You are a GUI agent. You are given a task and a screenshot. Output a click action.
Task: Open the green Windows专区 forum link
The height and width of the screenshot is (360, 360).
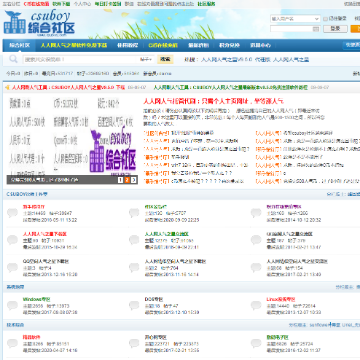pos(37,299)
